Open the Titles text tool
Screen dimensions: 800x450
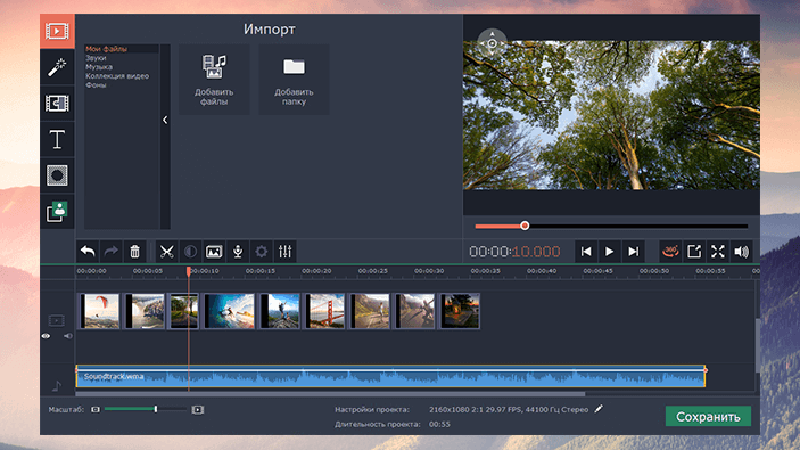click(x=57, y=139)
